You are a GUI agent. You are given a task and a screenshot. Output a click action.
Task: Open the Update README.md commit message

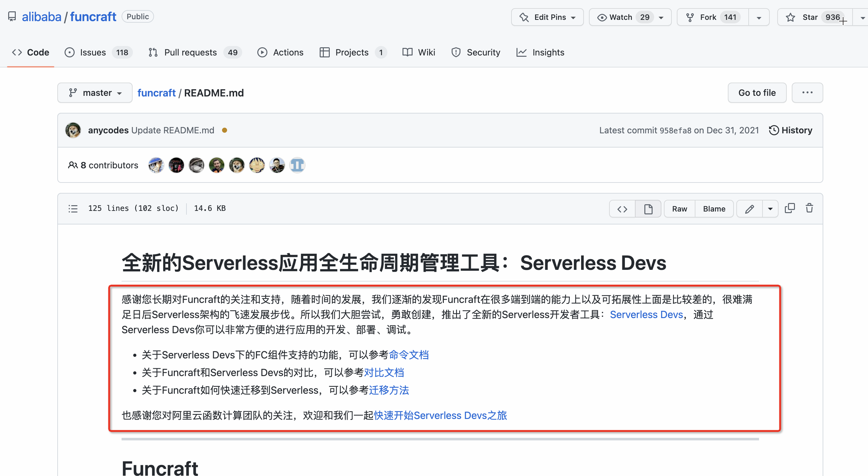[x=173, y=130]
